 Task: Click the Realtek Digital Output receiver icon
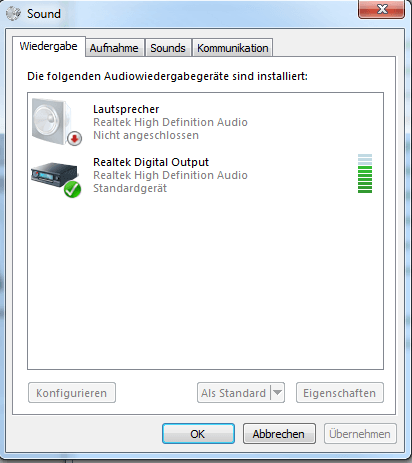click(x=54, y=174)
